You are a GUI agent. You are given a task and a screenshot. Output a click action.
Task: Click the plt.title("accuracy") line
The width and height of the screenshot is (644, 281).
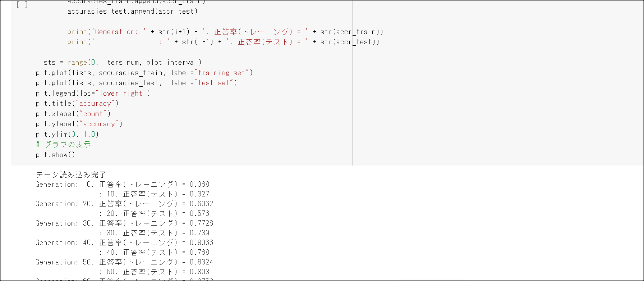(77, 103)
